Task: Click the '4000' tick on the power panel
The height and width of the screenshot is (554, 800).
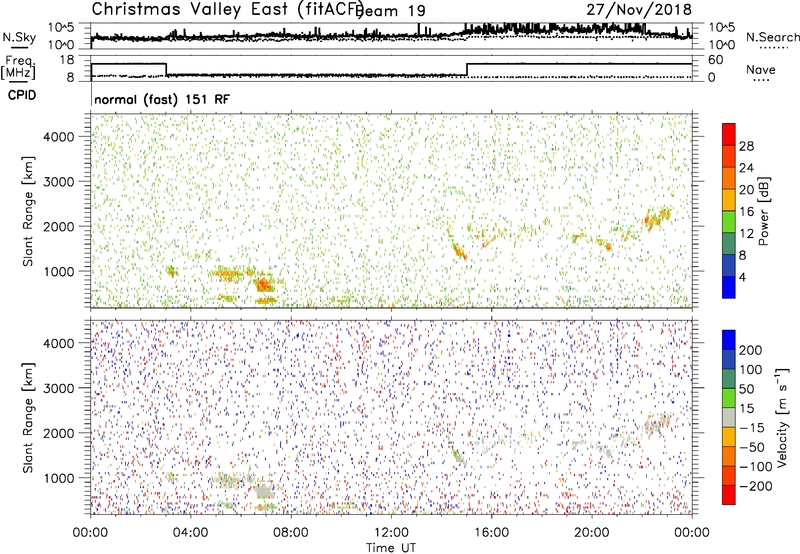Action: click(58, 137)
